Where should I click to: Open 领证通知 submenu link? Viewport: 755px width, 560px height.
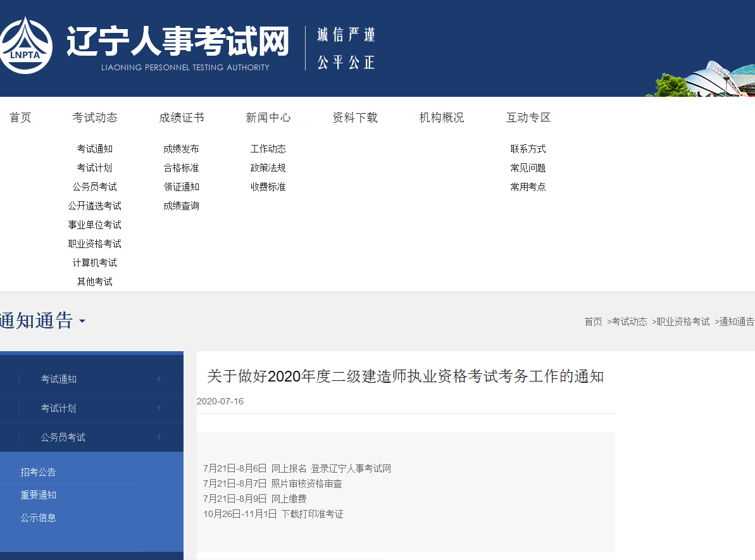(x=182, y=187)
